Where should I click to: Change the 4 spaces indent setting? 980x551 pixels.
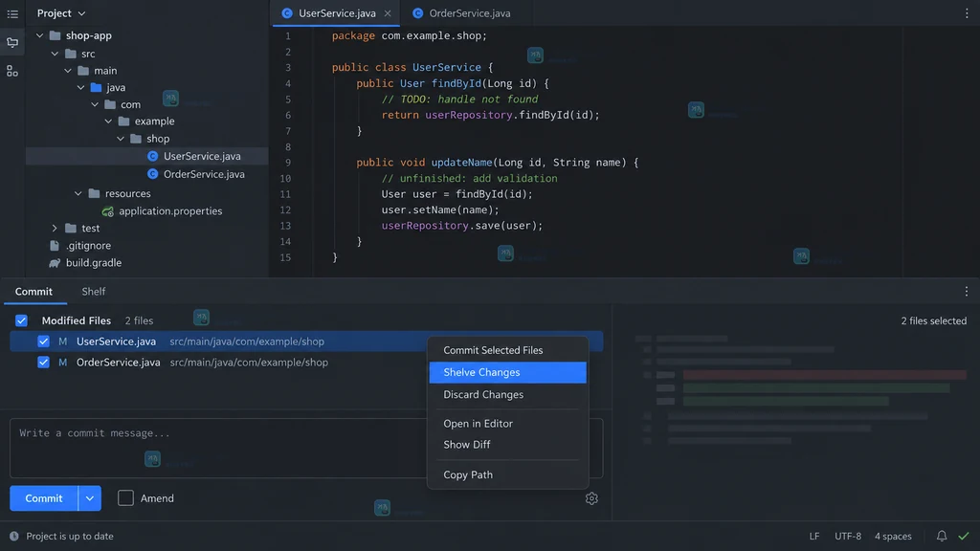click(x=893, y=536)
